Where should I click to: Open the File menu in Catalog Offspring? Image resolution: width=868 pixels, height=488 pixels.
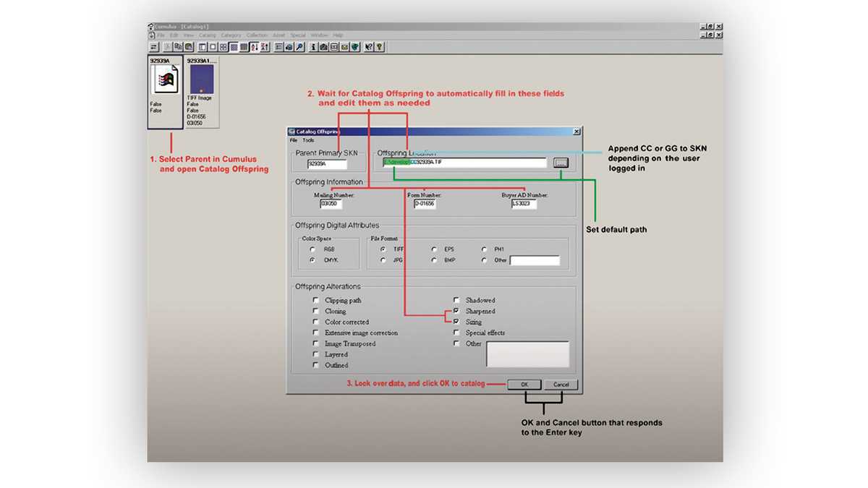pos(294,140)
